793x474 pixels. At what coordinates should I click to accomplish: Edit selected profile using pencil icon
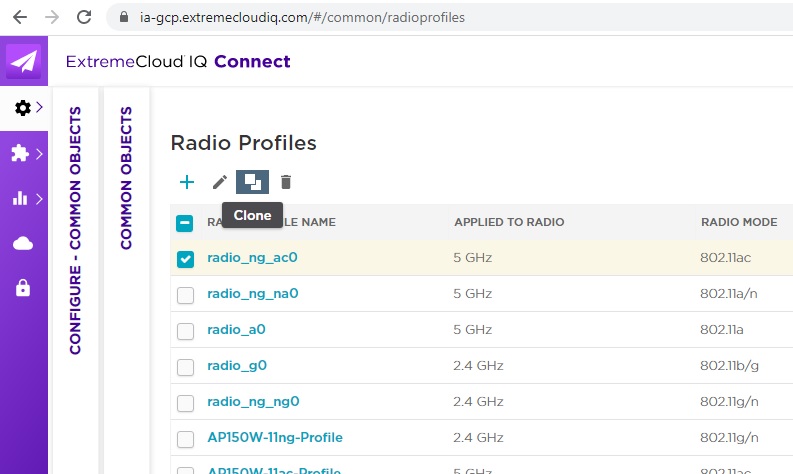tap(220, 182)
